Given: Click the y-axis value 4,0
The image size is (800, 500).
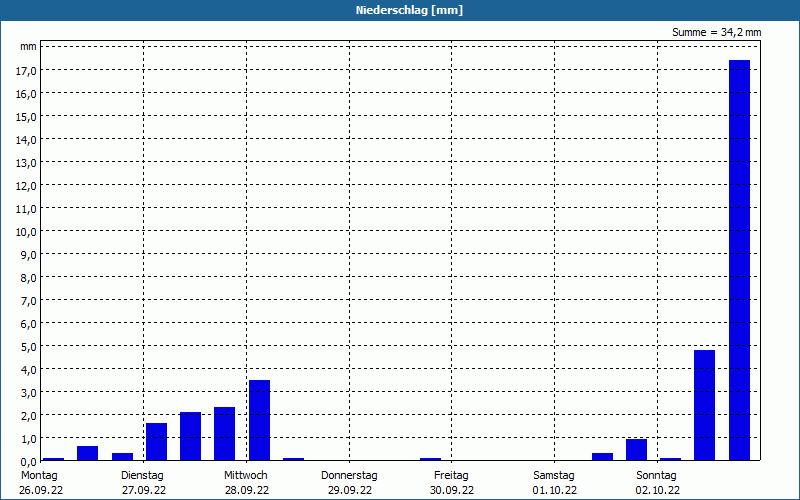Looking at the screenshot, I should click(x=29, y=370).
